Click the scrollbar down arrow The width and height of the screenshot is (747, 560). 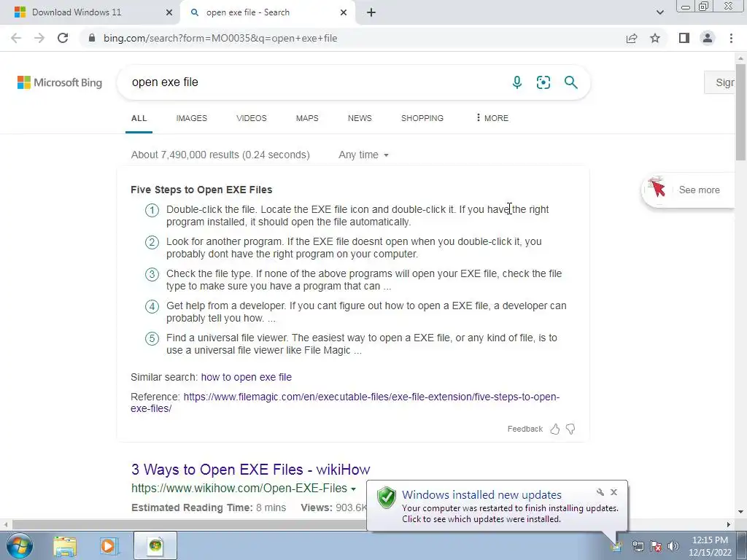click(741, 512)
